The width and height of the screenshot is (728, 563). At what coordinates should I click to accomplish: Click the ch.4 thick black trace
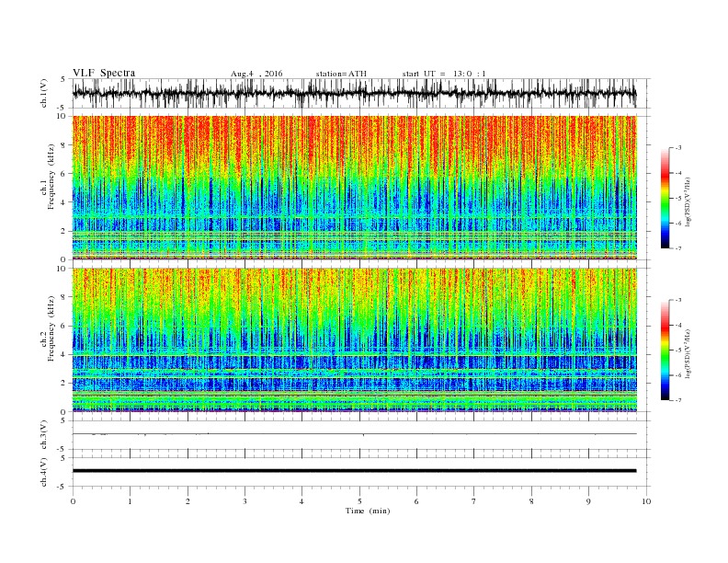355,471
